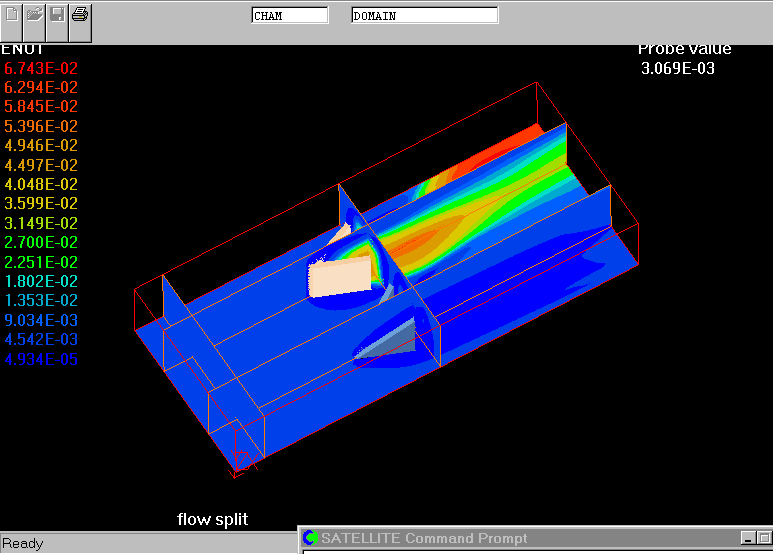The height and width of the screenshot is (554, 773).
Task: Click the New file toolbar icon
Action: (x=12, y=15)
